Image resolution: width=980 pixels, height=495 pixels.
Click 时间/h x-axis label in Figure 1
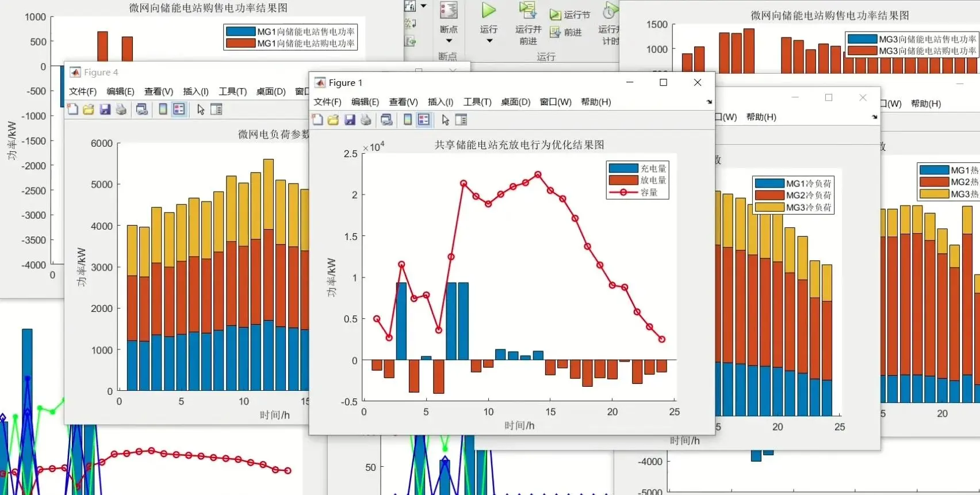(519, 425)
